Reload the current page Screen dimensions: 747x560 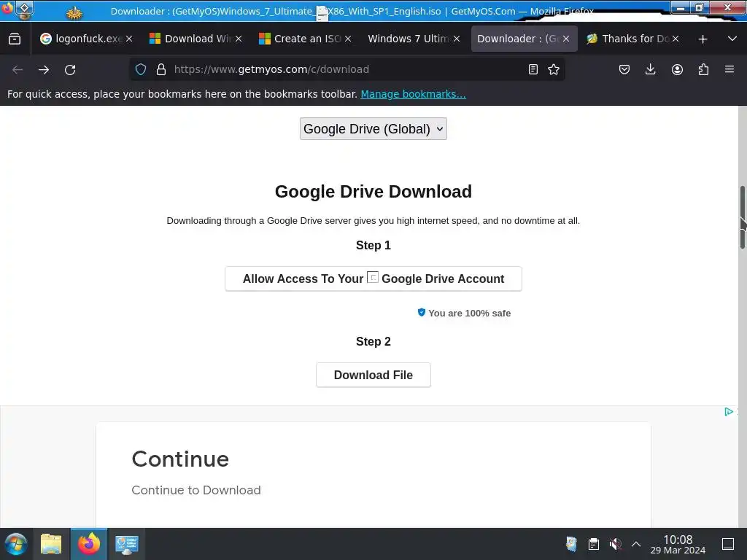pyautogui.click(x=70, y=69)
